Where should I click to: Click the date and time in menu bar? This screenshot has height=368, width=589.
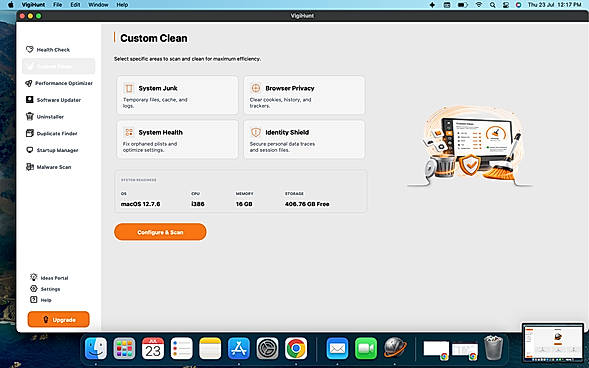coord(554,5)
